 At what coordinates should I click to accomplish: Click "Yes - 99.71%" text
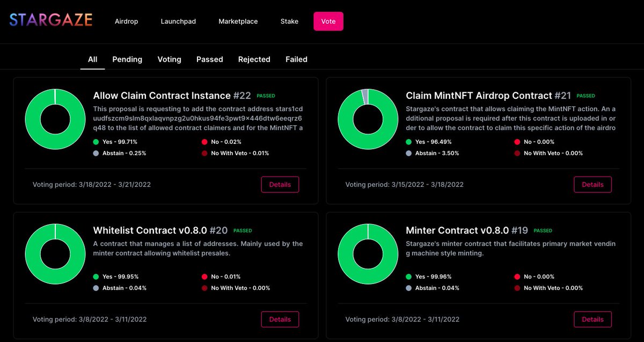pos(120,142)
